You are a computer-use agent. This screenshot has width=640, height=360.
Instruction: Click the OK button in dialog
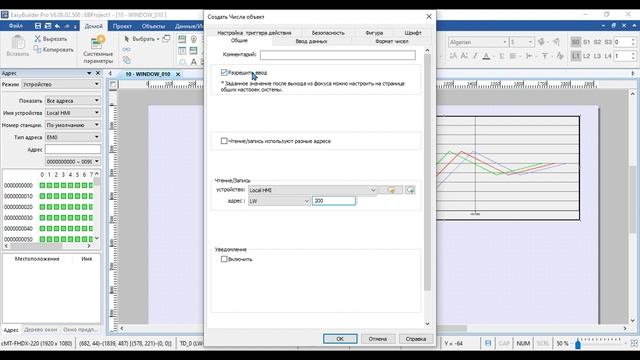tap(340, 339)
